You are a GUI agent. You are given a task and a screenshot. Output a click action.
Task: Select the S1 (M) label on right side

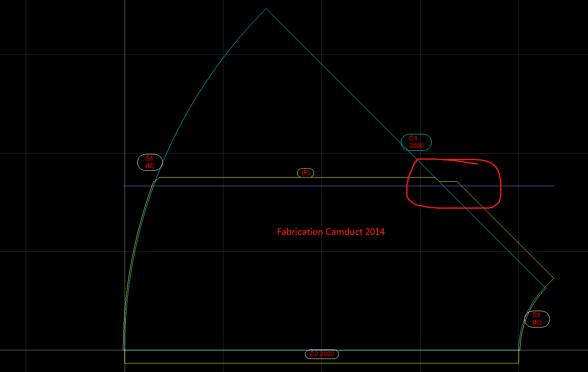(x=537, y=319)
